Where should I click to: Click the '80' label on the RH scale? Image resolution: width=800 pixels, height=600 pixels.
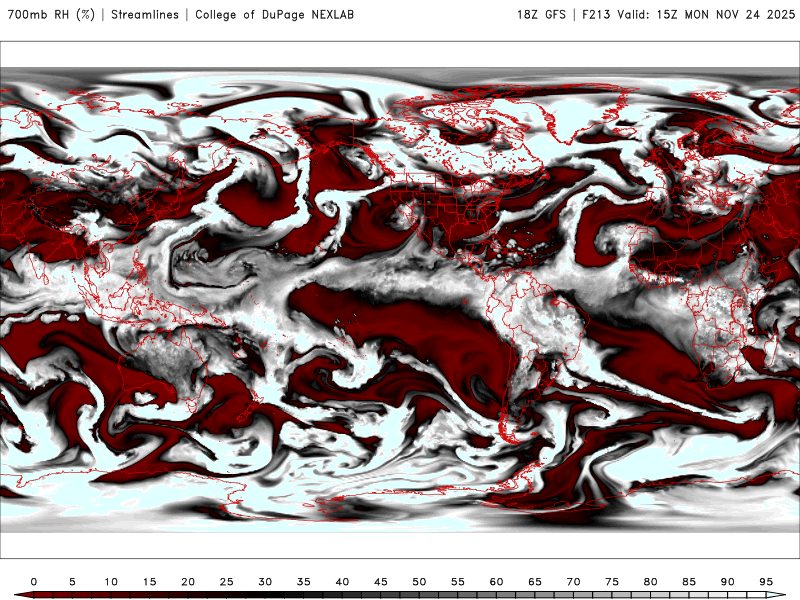[651, 582]
